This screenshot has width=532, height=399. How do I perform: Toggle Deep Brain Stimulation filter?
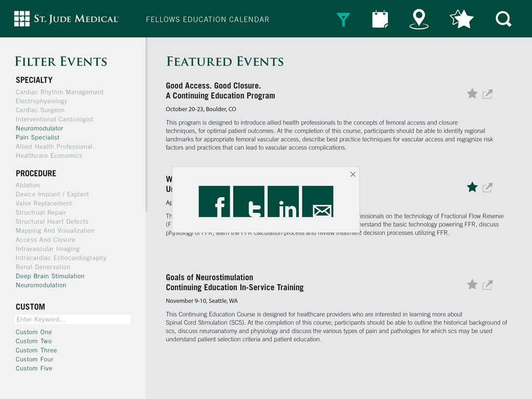[50, 276]
